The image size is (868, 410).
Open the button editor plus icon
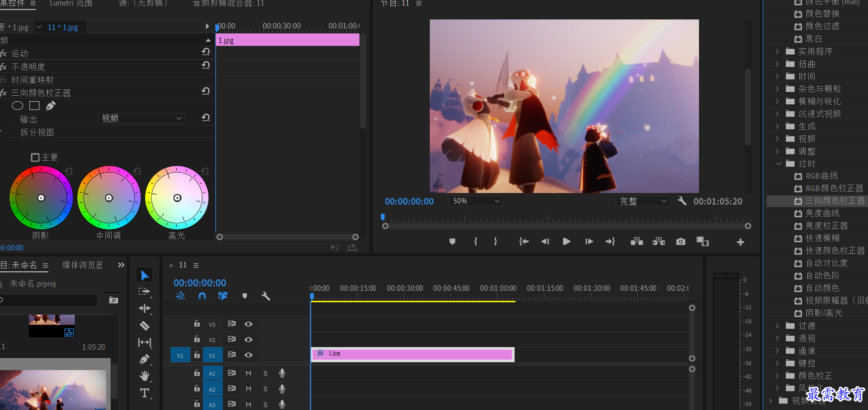click(740, 242)
